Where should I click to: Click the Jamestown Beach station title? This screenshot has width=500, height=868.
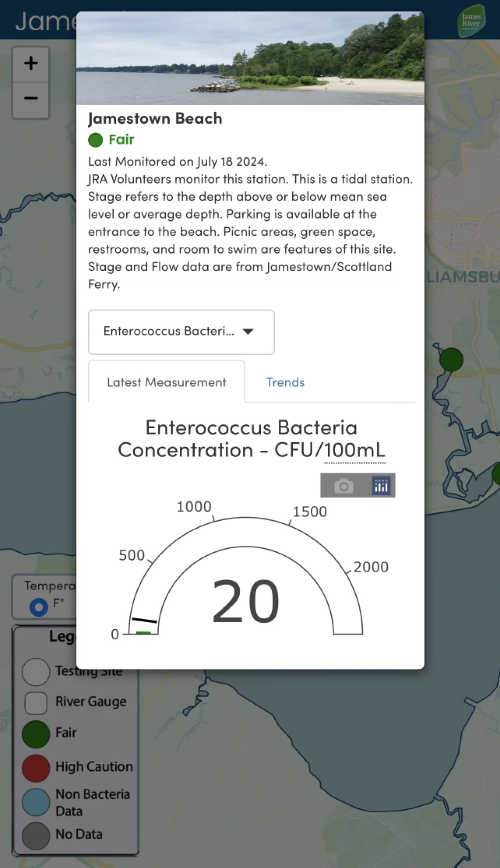155,119
